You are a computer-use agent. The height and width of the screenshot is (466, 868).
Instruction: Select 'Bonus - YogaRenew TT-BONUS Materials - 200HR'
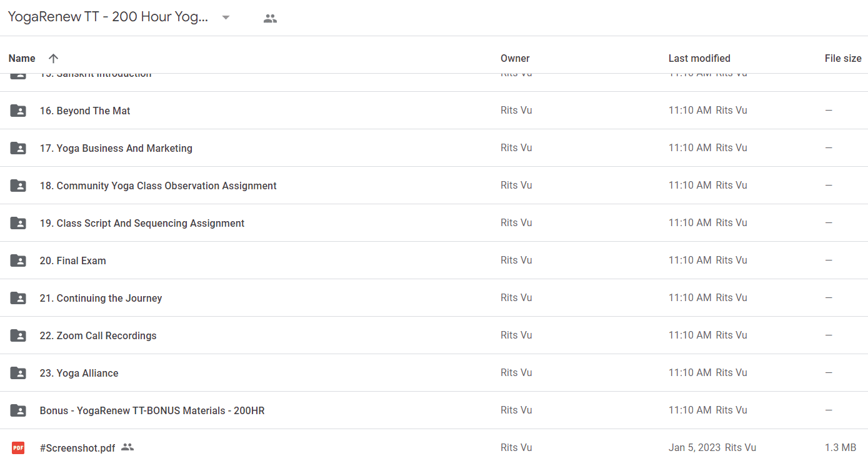click(x=152, y=410)
